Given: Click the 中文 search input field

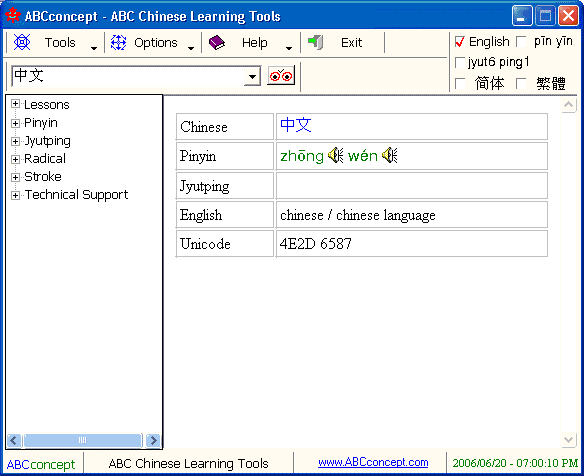Looking at the screenshot, I should pos(128,76).
